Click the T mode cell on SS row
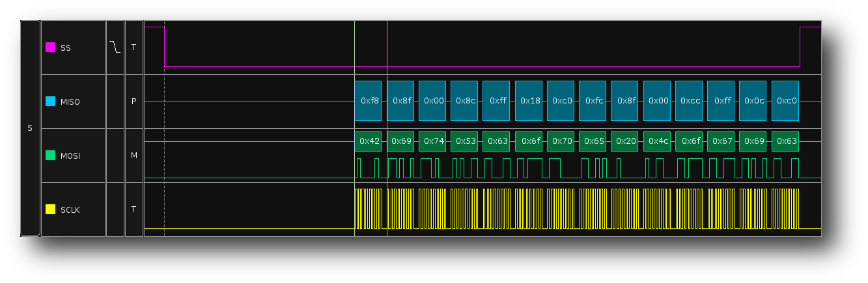Screen dimensions: 868x283 (133, 47)
